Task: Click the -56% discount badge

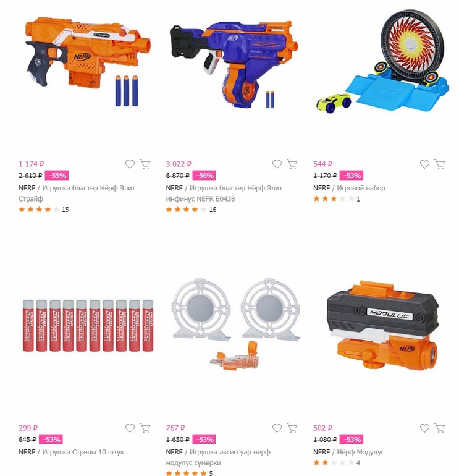Action: (x=204, y=176)
